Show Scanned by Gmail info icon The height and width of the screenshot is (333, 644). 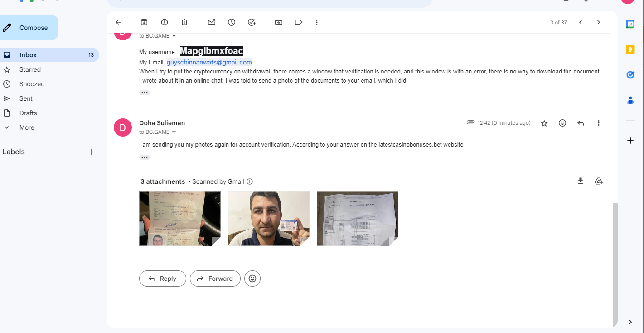(x=250, y=181)
